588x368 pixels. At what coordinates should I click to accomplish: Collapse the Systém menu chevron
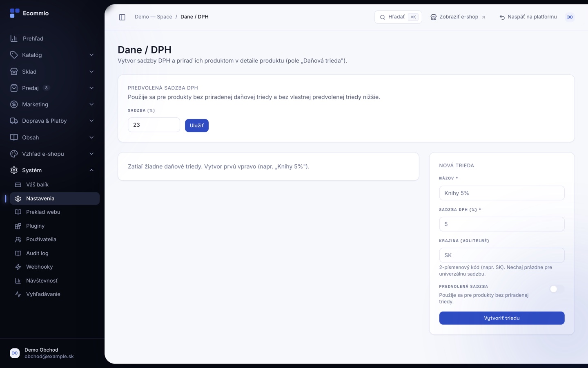tap(91, 170)
